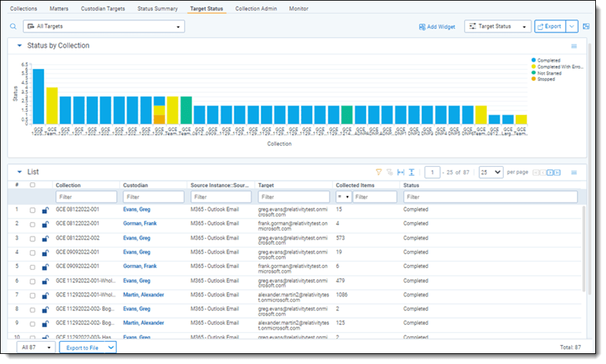Click lock icon on row 8
Image resolution: width=606 pixels, height=364 pixels.
[x=45, y=310]
